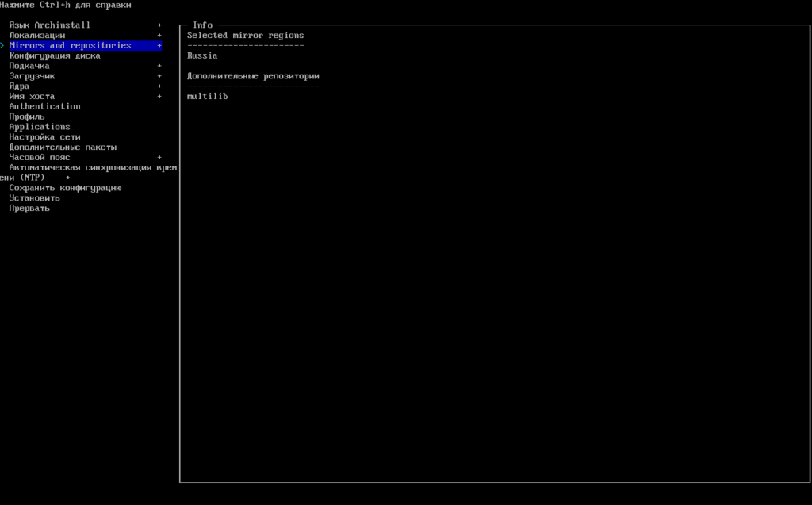
Task: Select the Язык Archinstall menu entry
Action: tap(49, 25)
